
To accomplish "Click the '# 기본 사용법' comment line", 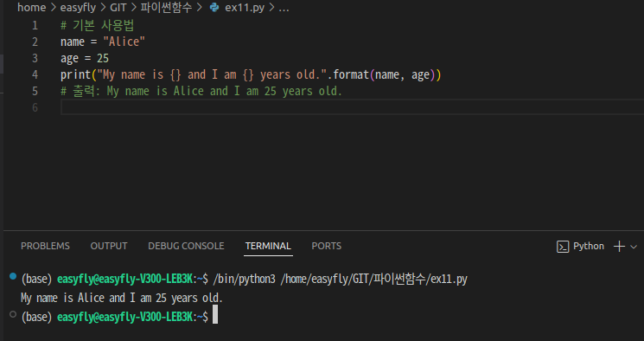I will pyautogui.click(x=98, y=25).
